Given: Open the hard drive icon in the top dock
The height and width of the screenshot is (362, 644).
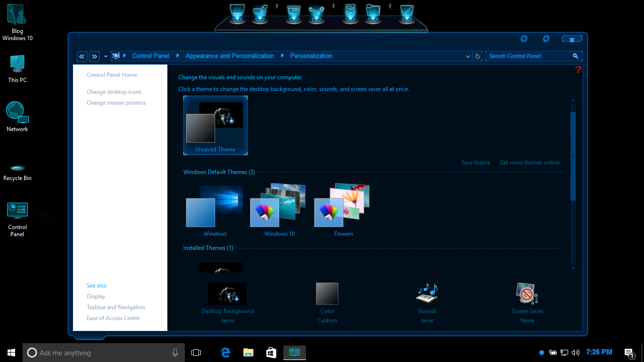Looking at the screenshot, I should 350,13.
